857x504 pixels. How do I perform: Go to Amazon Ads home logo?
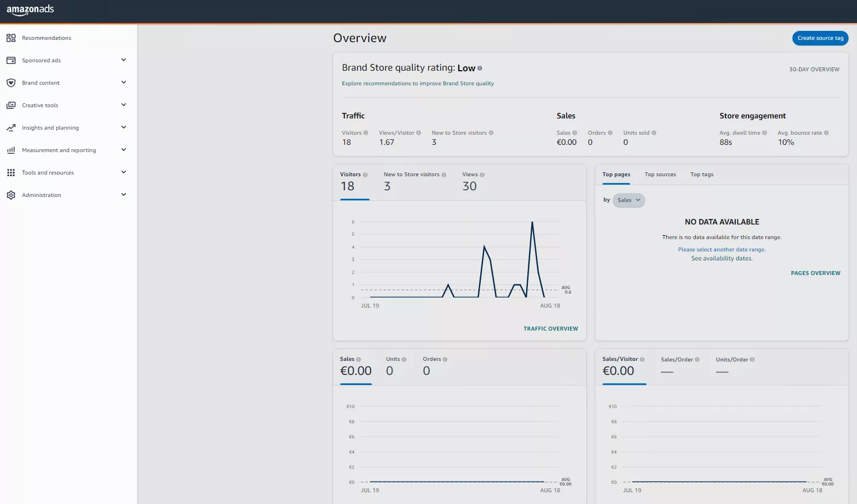point(30,10)
